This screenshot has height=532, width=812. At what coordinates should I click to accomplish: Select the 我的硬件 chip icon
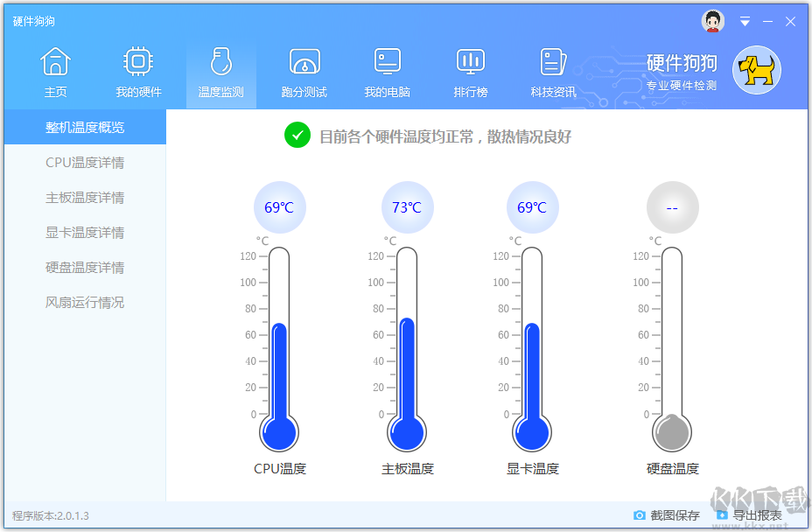(x=137, y=61)
